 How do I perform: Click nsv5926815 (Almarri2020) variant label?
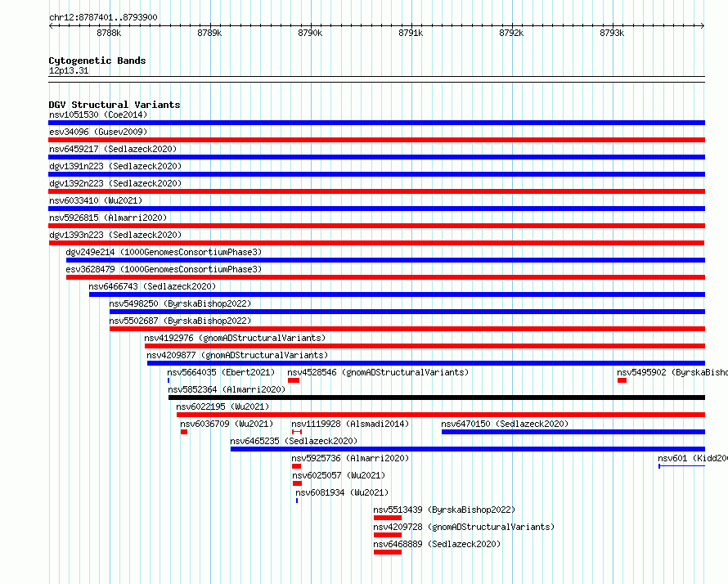click(x=108, y=218)
